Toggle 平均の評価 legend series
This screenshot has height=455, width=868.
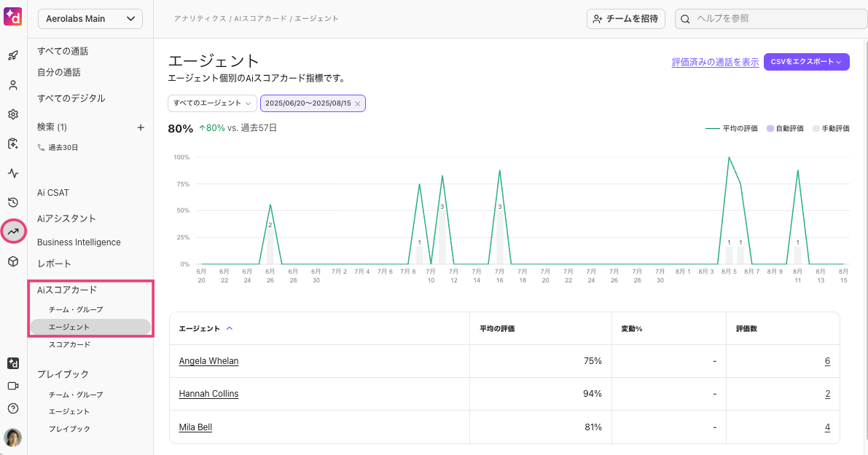tap(731, 128)
